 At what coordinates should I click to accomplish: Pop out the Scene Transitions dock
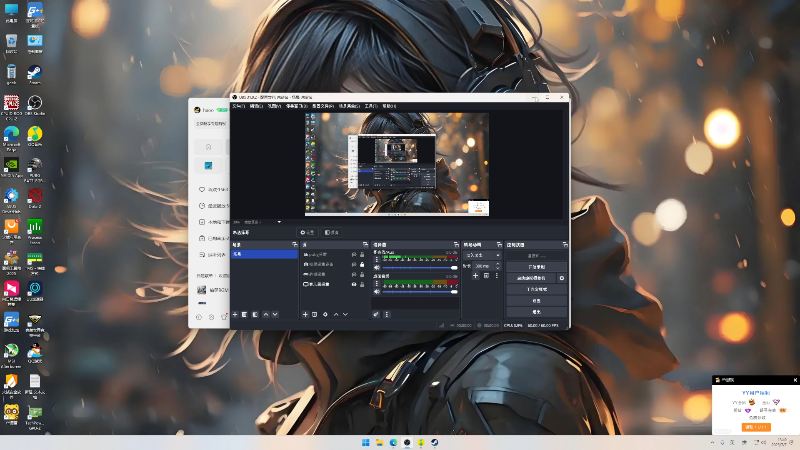[499, 245]
